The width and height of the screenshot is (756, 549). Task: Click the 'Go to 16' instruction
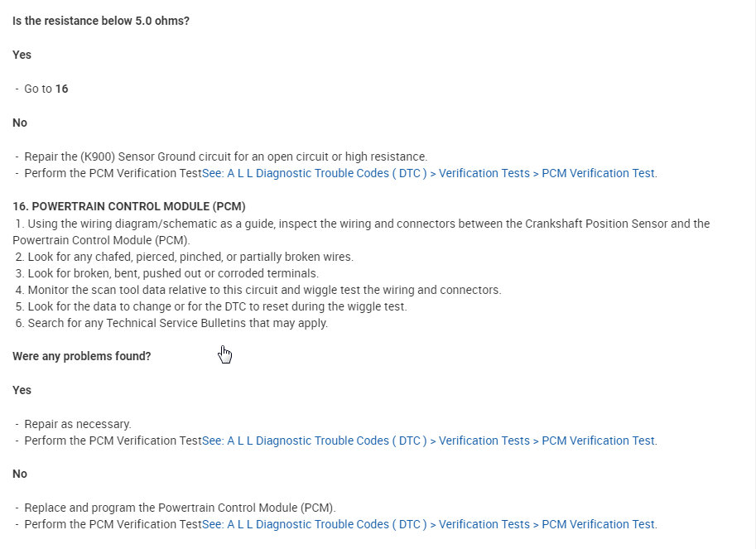[x=46, y=89]
